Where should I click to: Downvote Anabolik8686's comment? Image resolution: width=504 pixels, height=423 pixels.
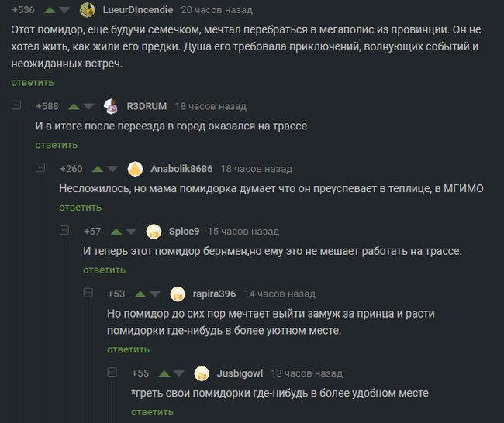112,169
